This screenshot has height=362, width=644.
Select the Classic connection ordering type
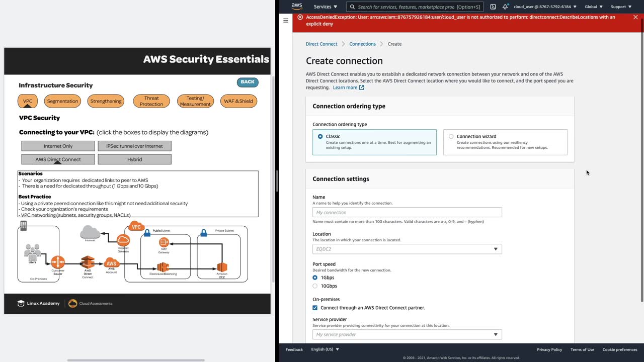click(374, 142)
